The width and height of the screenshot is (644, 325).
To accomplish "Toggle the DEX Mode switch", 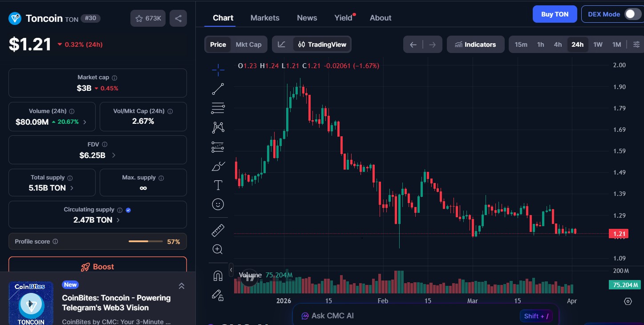I will (x=632, y=14).
